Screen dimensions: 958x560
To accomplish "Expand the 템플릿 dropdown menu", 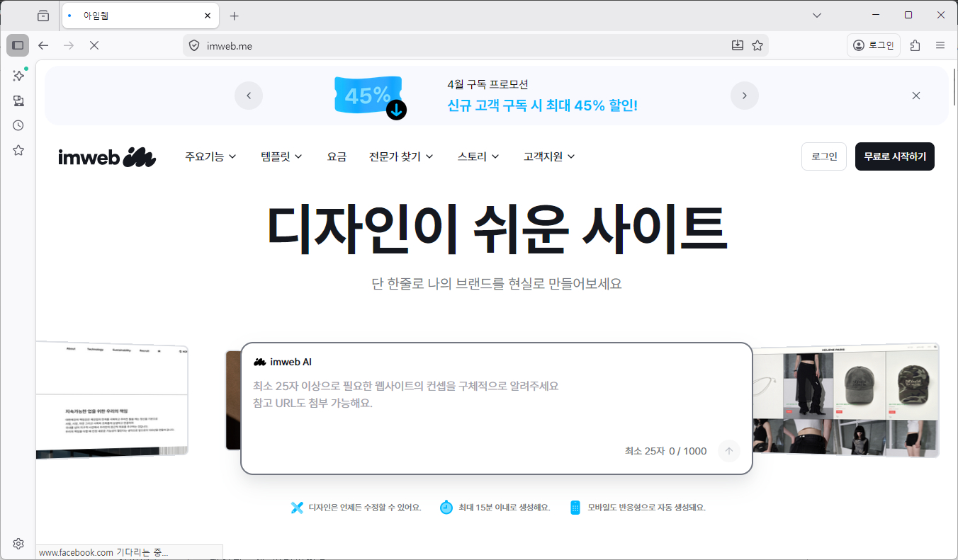I will tap(281, 156).
